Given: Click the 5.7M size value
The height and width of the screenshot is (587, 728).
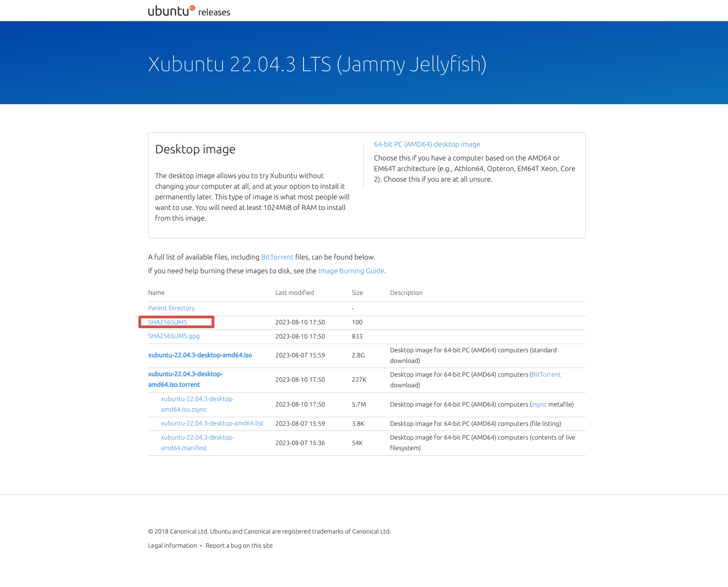Looking at the screenshot, I should (359, 405).
